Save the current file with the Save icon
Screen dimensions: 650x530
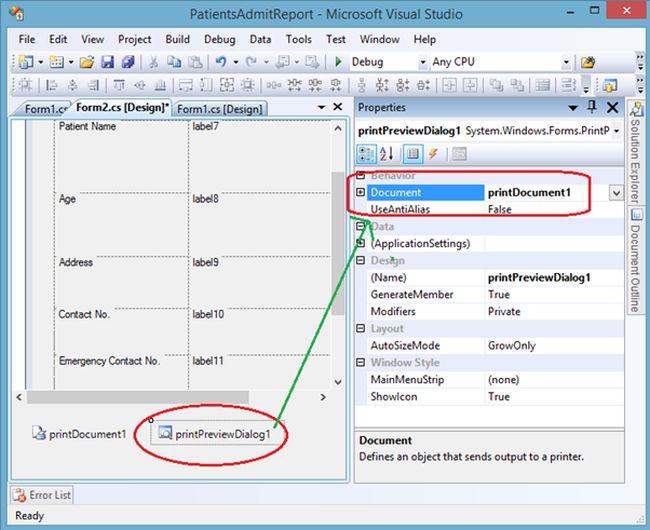[x=107, y=62]
